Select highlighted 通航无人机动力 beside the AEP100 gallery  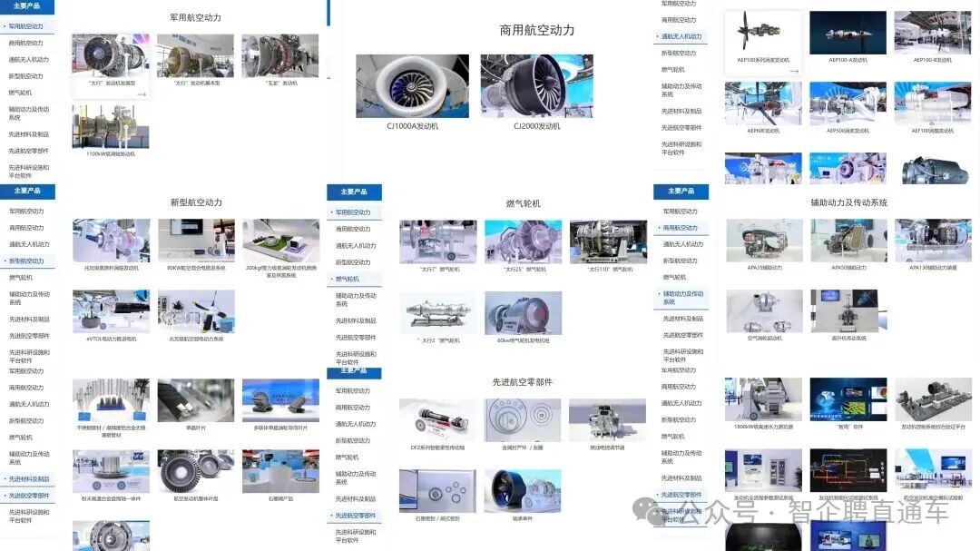pyautogui.click(x=681, y=36)
